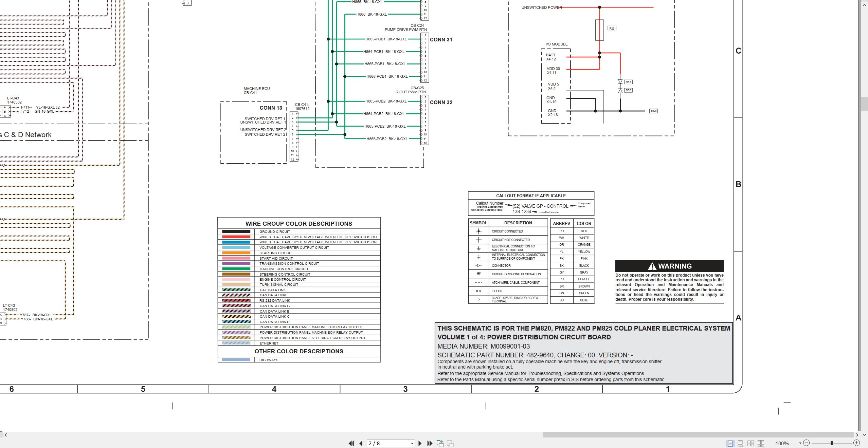This screenshot has width=868, height=448.
Task: Select continuous page view mode
Action: pyautogui.click(x=740, y=443)
